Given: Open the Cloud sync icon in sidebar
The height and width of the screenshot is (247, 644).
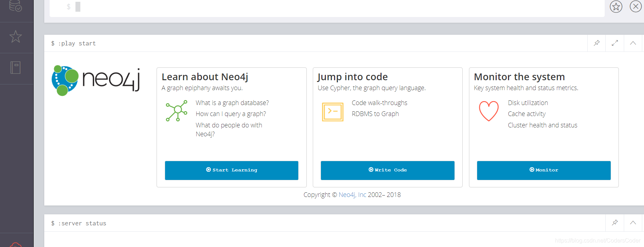Looking at the screenshot, I should pos(16,245).
